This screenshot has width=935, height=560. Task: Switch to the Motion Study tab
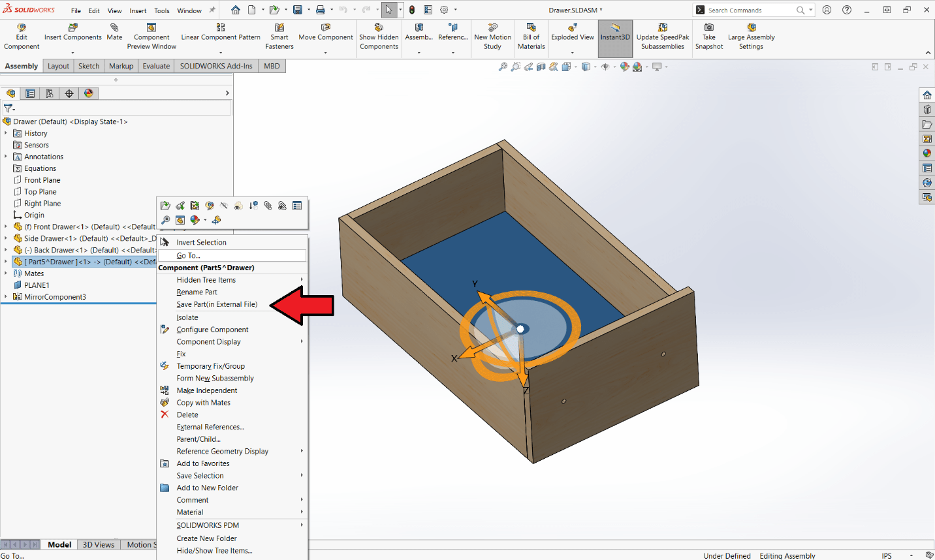pos(142,544)
